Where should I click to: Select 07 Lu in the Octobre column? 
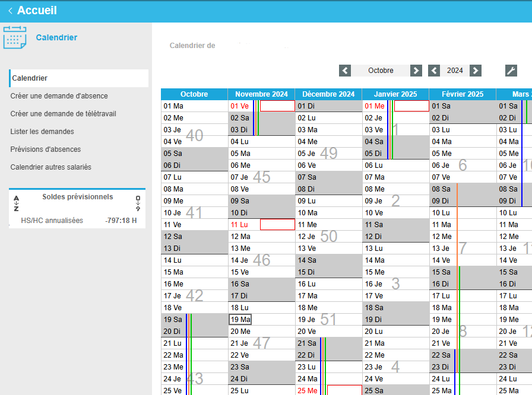tap(194, 177)
